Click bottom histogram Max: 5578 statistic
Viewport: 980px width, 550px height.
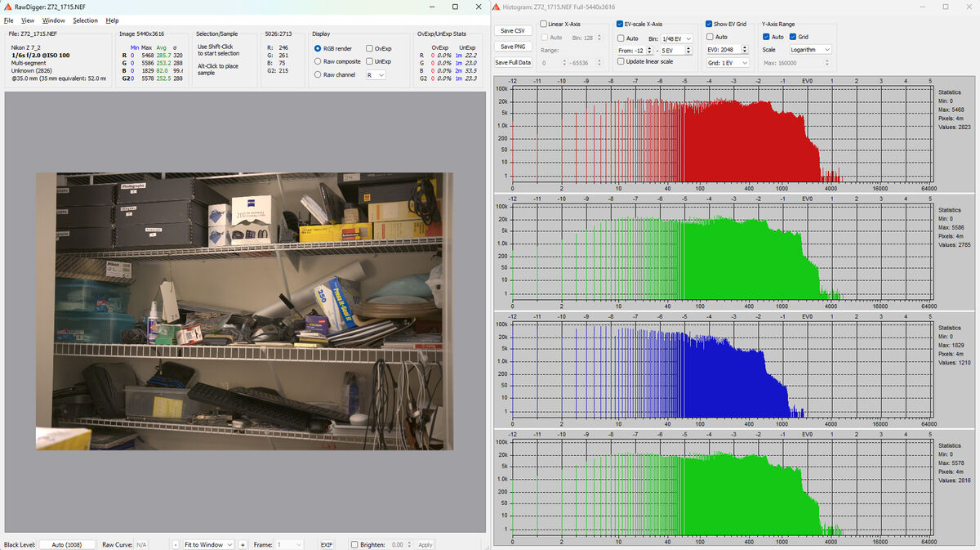click(951, 463)
